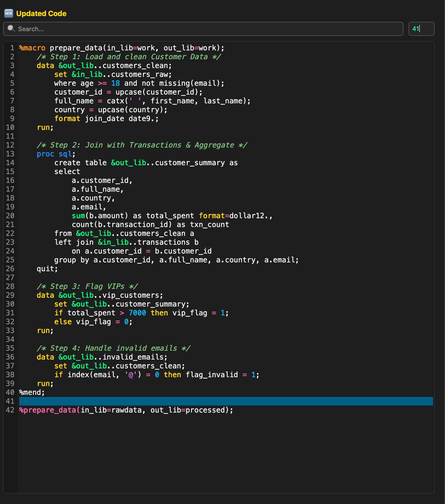Click the Updated Code heading
The height and width of the screenshot is (504, 445).
pos(41,13)
